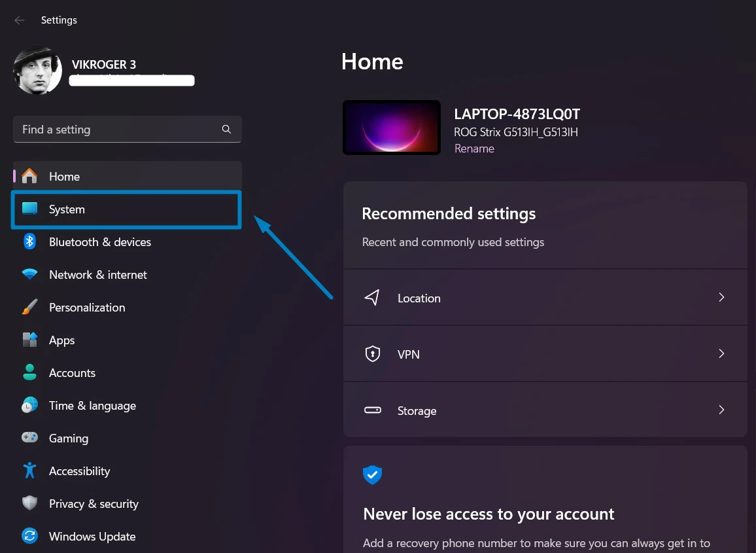Screen dimensions: 756x553
Task: Open the Windows Update label
Action: click(93, 537)
